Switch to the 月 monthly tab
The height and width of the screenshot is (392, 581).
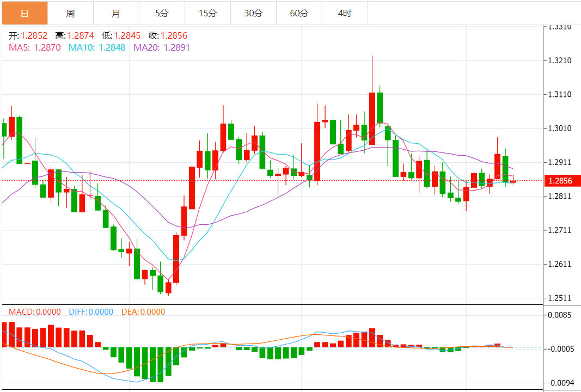click(116, 13)
